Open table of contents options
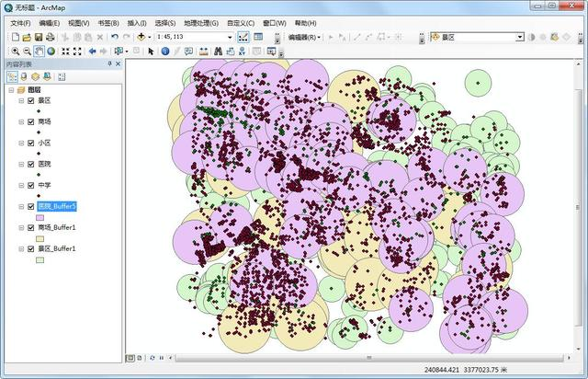588x379 pixels. point(62,76)
